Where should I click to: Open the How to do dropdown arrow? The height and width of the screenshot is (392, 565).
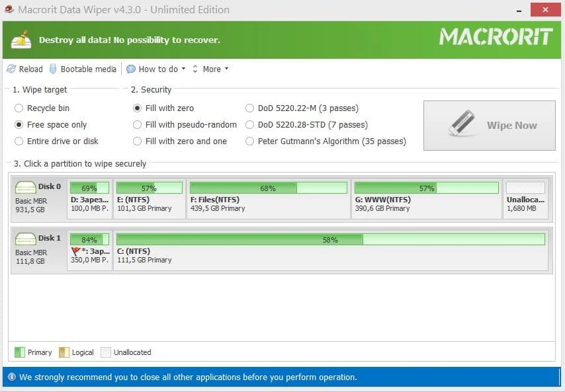[183, 68]
